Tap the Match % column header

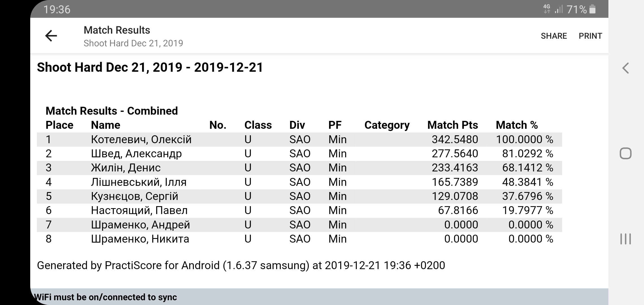tap(517, 125)
